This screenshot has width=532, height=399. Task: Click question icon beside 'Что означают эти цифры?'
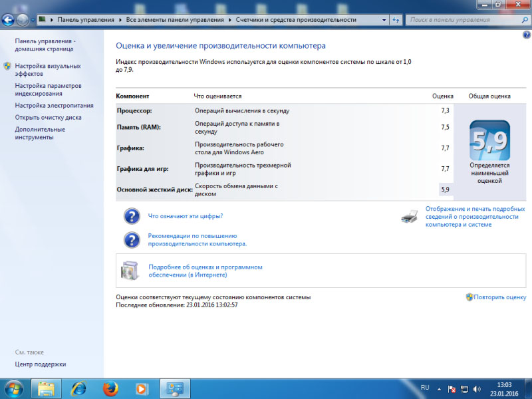(x=132, y=216)
